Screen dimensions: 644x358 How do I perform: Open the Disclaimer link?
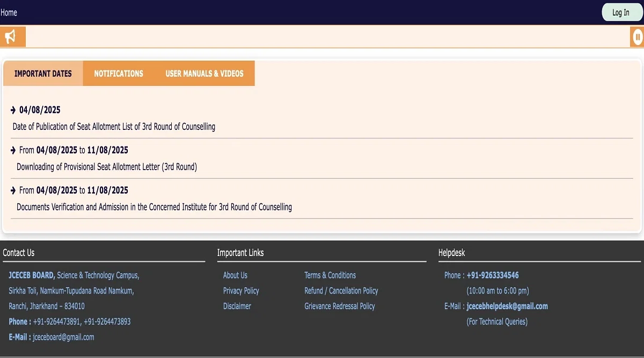pyautogui.click(x=237, y=306)
